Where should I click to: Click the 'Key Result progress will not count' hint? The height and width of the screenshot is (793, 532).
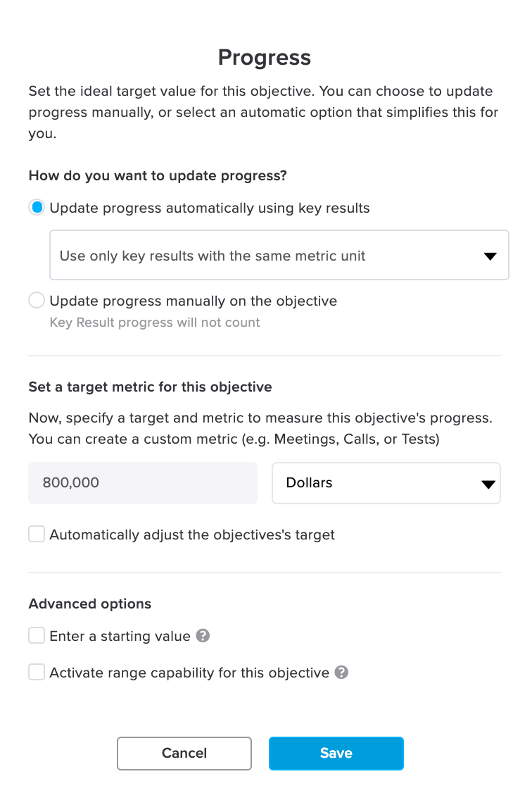(155, 323)
